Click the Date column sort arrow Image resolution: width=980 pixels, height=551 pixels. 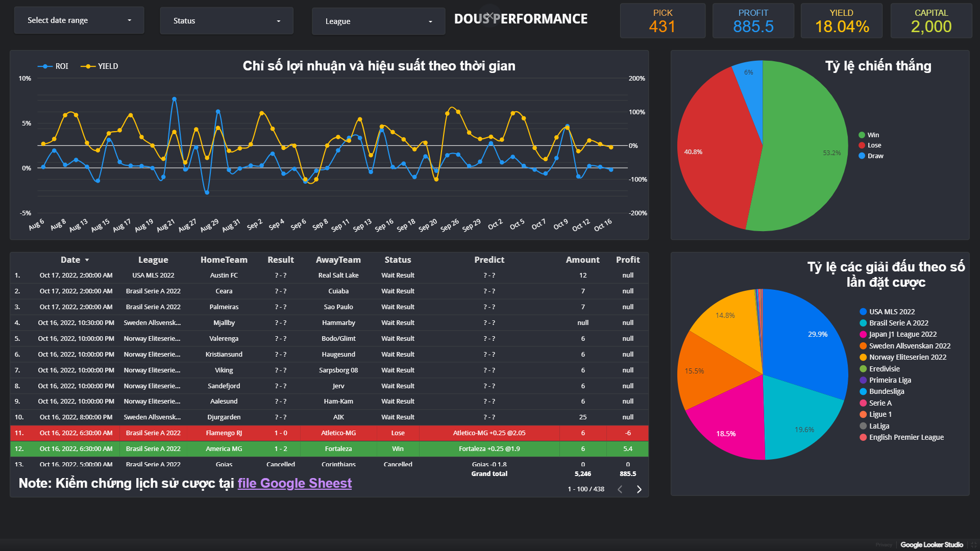click(87, 260)
